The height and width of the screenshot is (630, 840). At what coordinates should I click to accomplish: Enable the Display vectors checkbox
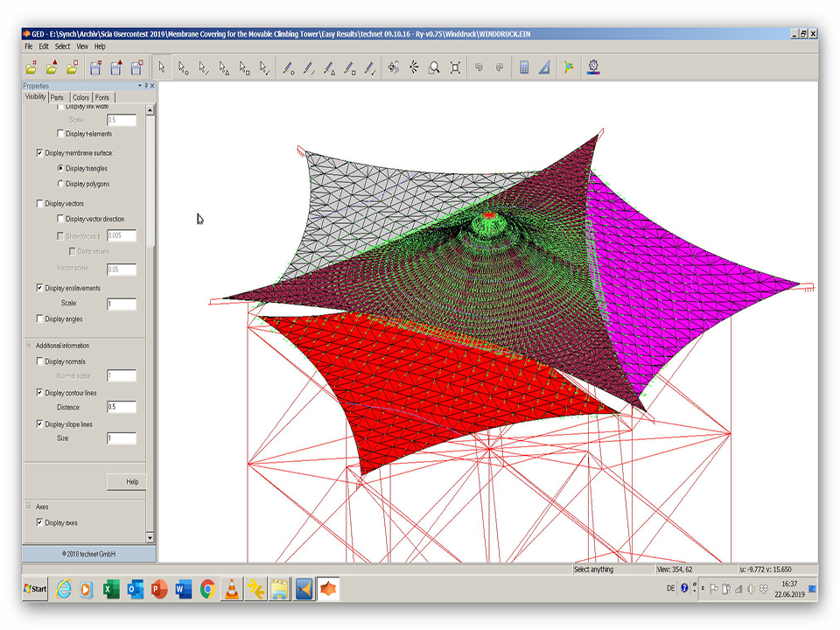pyautogui.click(x=39, y=204)
